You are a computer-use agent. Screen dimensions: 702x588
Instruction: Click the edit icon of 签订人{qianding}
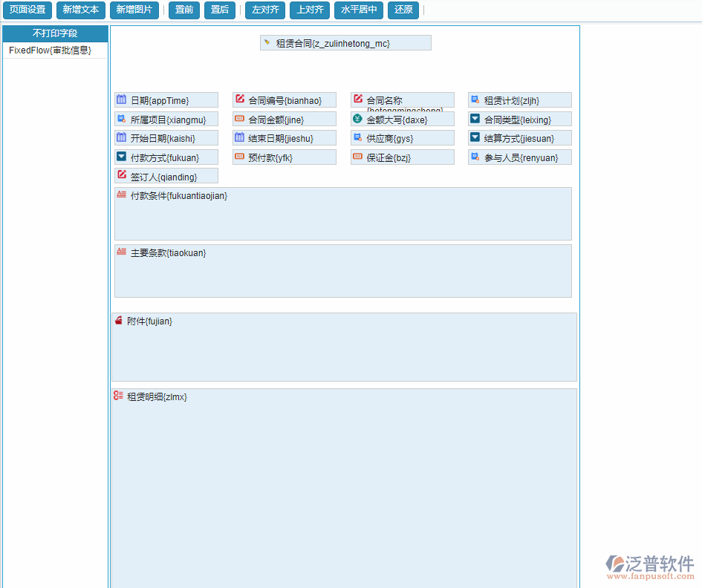[121, 175]
